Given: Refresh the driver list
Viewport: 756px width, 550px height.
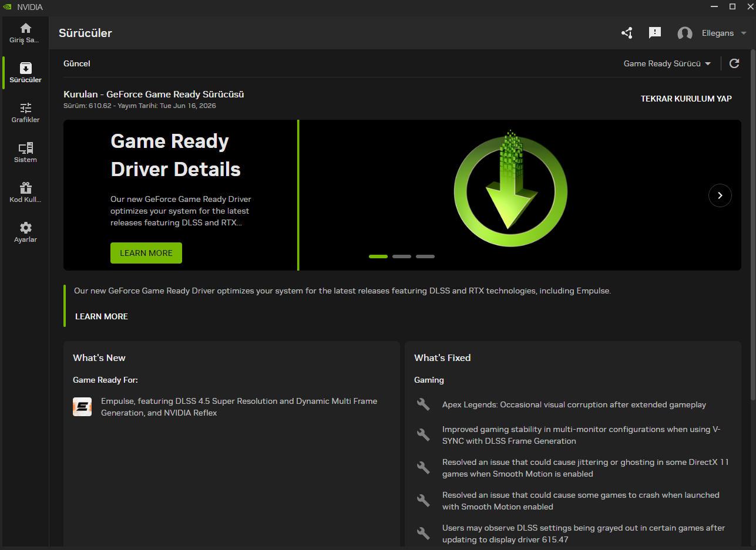Looking at the screenshot, I should (x=734, y=63).
